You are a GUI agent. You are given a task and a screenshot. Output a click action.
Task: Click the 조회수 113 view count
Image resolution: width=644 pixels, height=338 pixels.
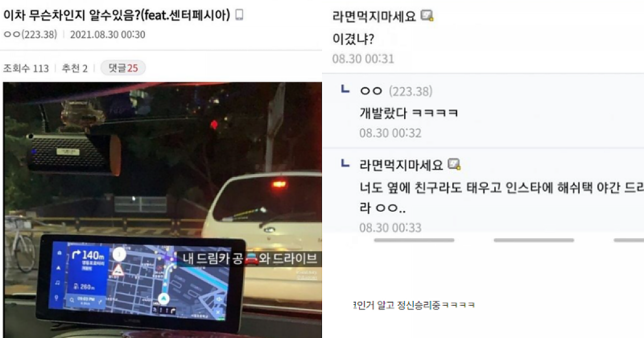click(26, 69)
